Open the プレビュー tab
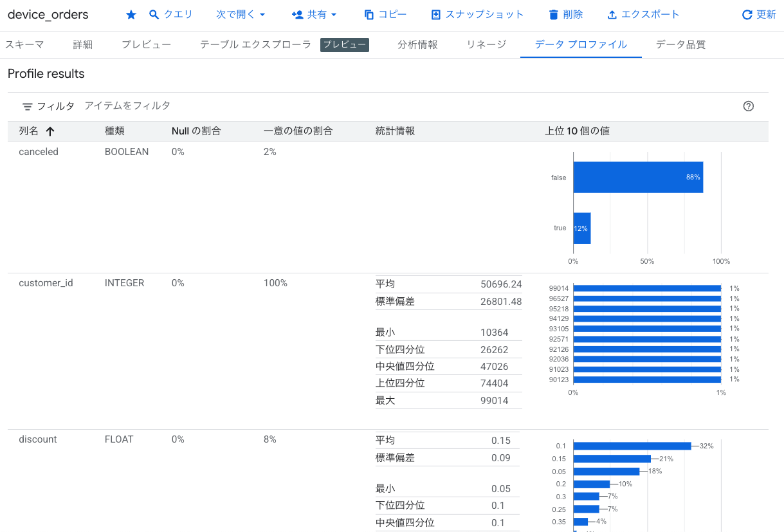 click(147, 44)
